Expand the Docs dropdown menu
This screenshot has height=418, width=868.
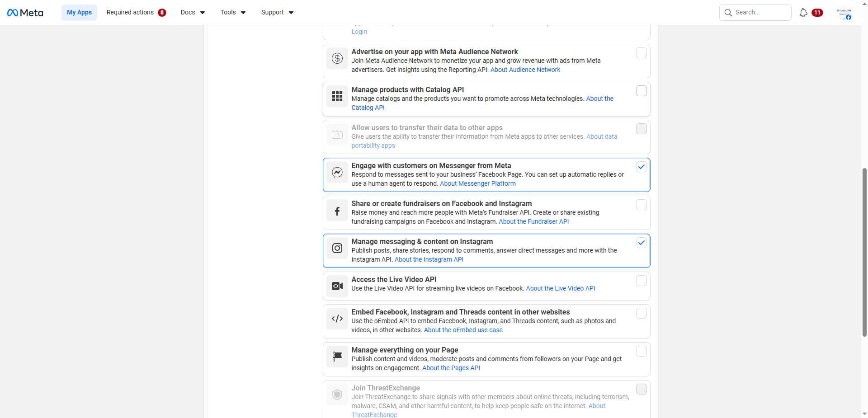pos(193,13)
